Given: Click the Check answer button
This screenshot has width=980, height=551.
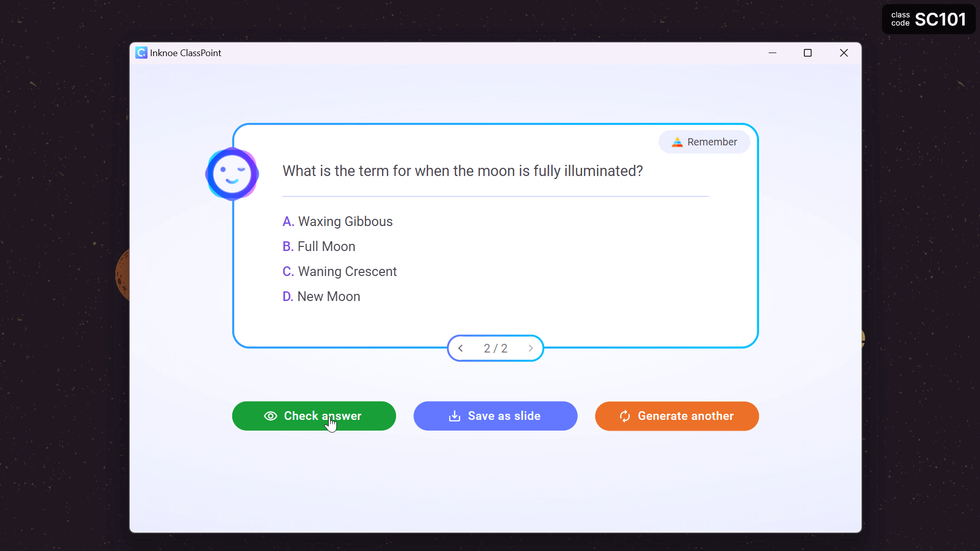Looking at the screenshot, I should pos(314,416).
